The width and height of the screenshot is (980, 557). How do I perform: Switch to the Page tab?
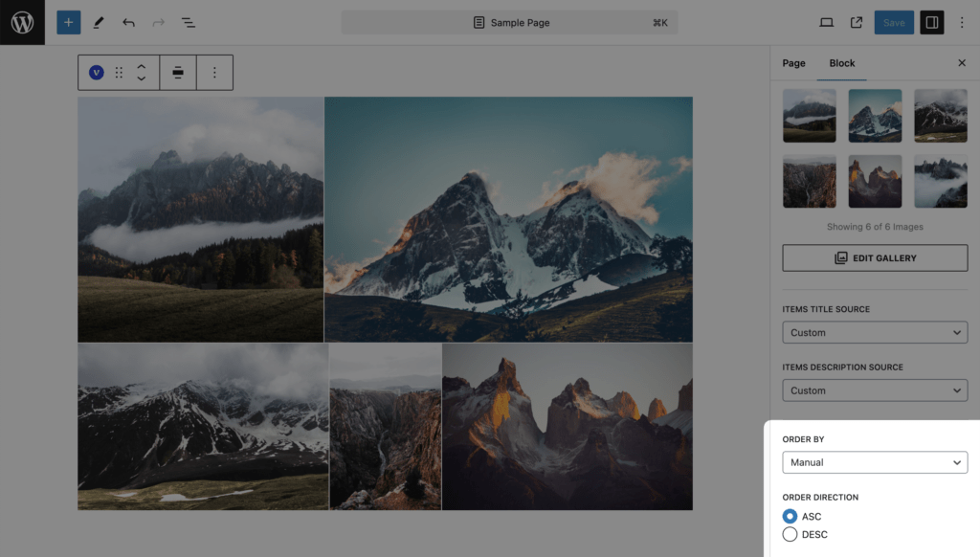(x=793, y=63)
